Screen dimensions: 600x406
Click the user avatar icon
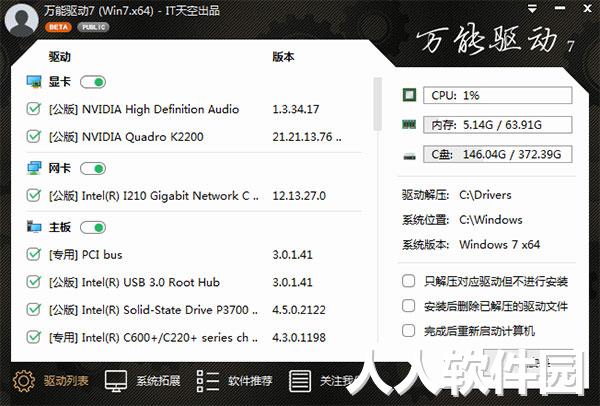click(x=21, y=20)
